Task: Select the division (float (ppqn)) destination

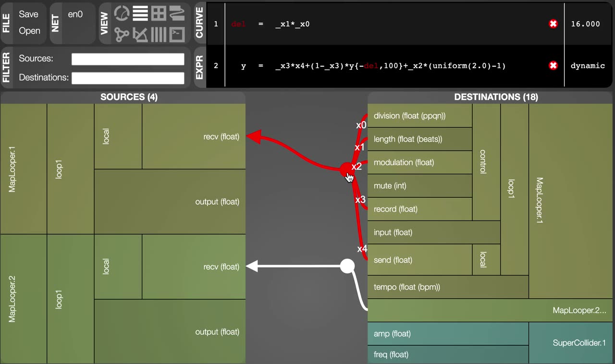Action: click(420, 116)
